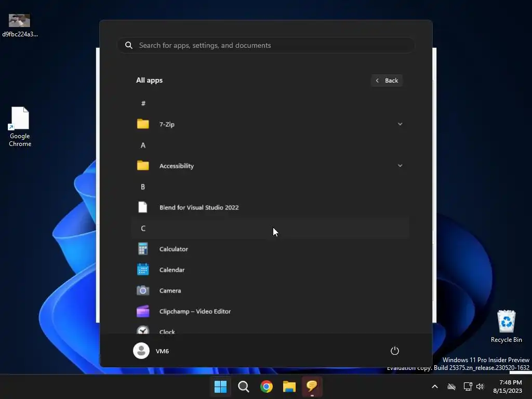Launch the Camera app icon
Image resolution: width=532 pixels, height=399 pixels.
tap(143, 290)
